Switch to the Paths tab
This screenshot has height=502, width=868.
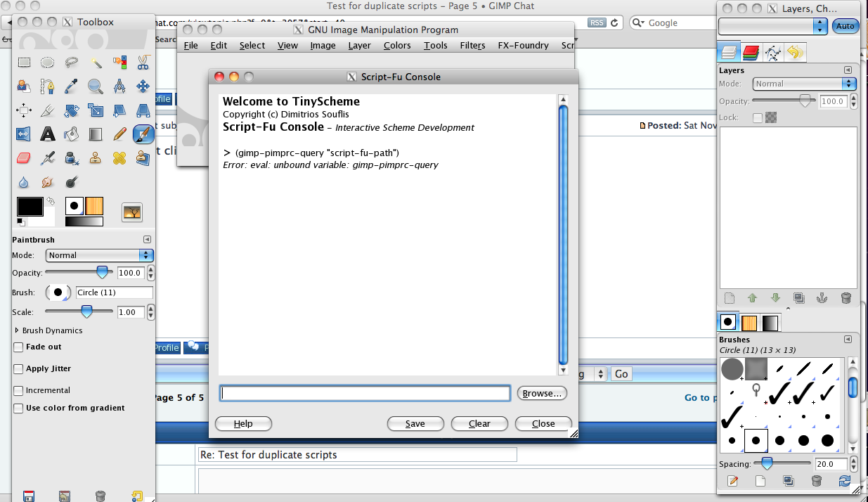coord(773,52)
